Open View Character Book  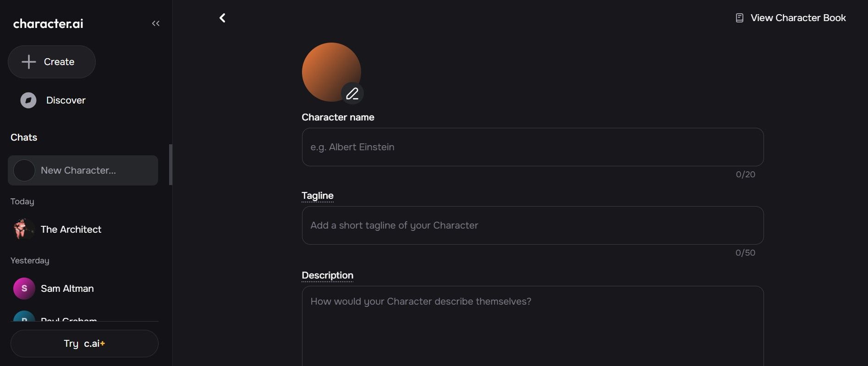click(x=798, y=17)
